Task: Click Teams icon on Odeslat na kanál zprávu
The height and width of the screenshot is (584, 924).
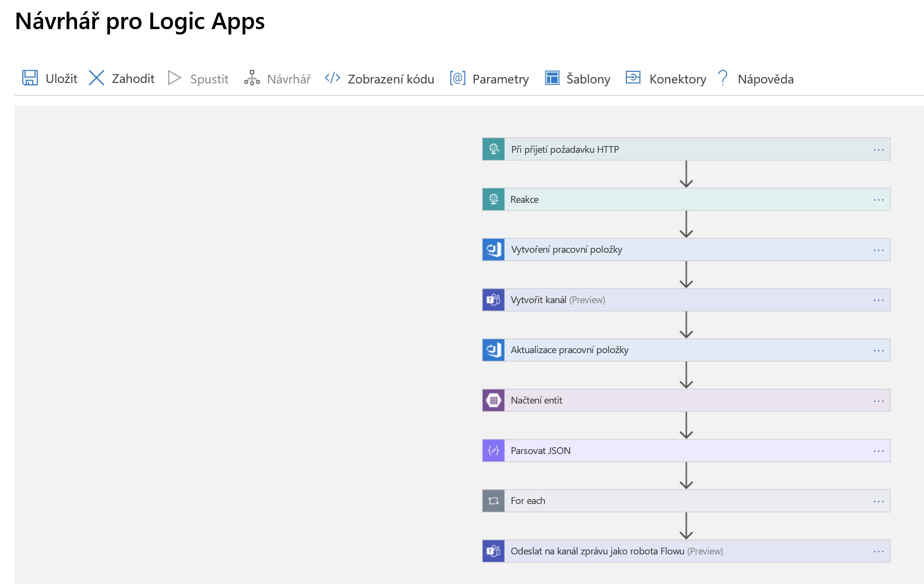Action: point(494,551)
